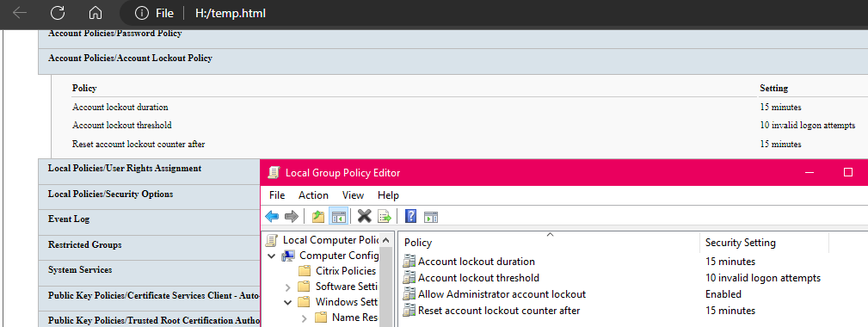Sort by the Security Setting column header
868x327 pixels.
click(x=764, y=243)
